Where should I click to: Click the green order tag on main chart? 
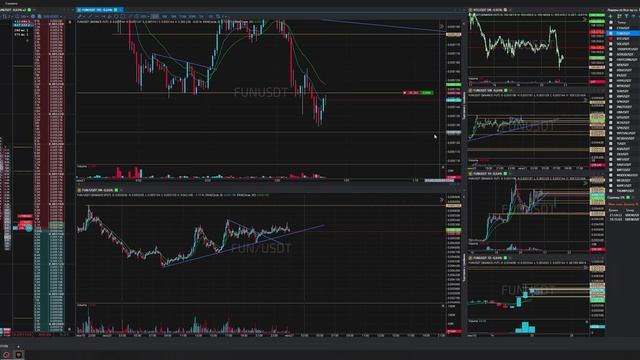[x=427, y=93]
